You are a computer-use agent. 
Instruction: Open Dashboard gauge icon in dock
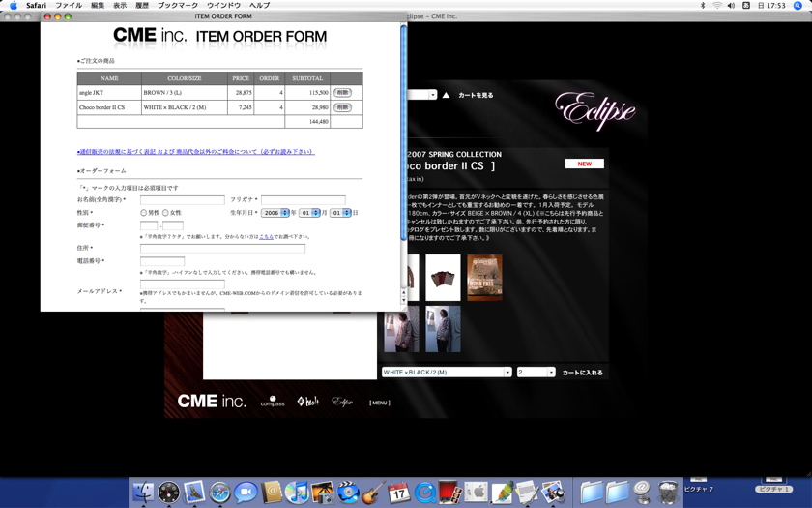click(169, 492)
